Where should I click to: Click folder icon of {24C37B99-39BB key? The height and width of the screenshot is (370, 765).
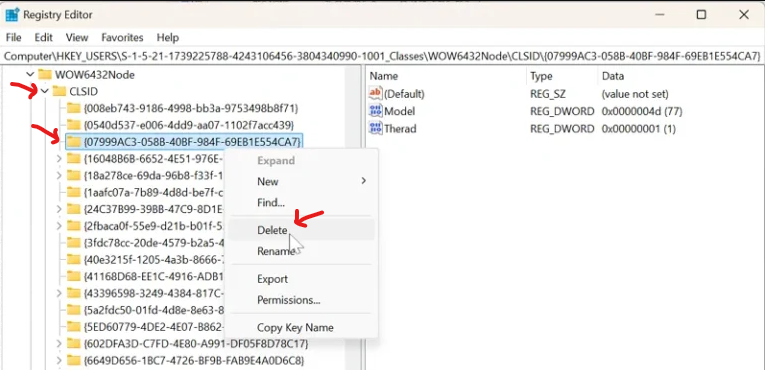point(73,209)
